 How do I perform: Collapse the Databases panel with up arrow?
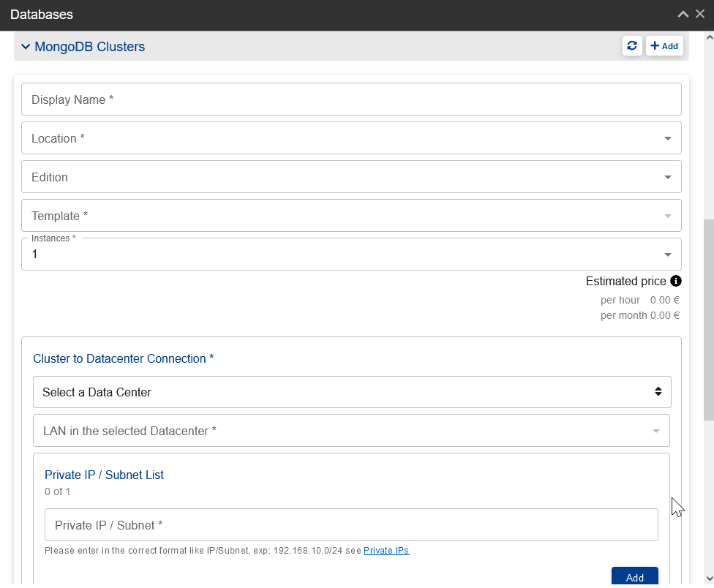tap(683, 14)
